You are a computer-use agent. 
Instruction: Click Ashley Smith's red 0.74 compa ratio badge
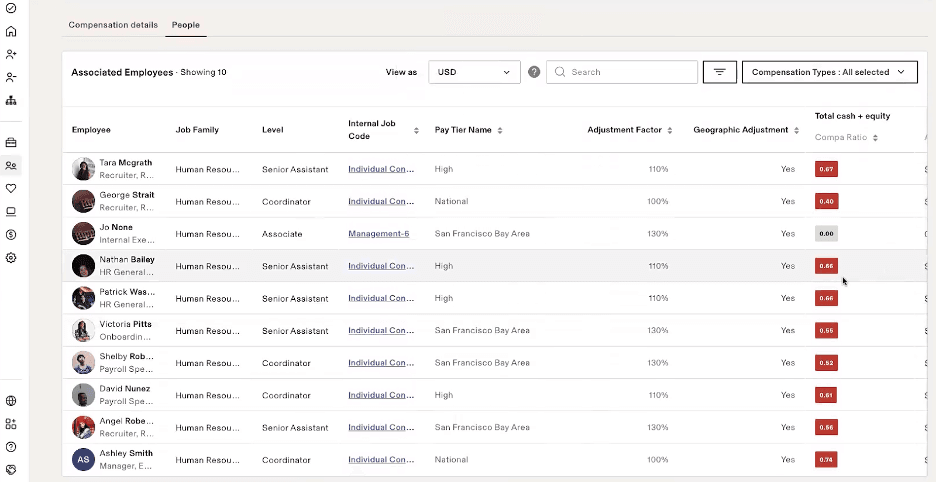tap(826, 460)
